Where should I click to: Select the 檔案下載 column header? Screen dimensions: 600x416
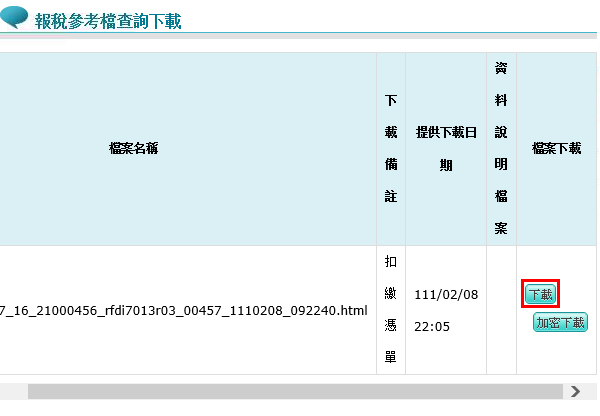pos(557,148)
